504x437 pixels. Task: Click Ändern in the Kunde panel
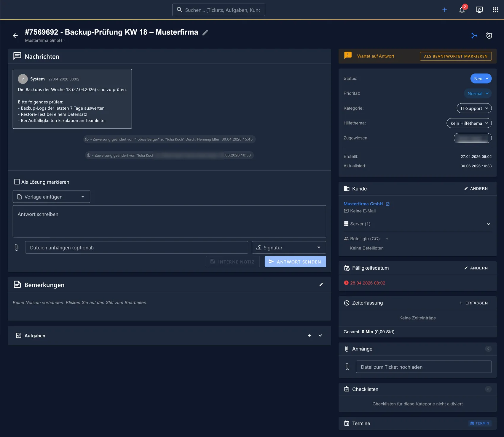tap(476, 189)
